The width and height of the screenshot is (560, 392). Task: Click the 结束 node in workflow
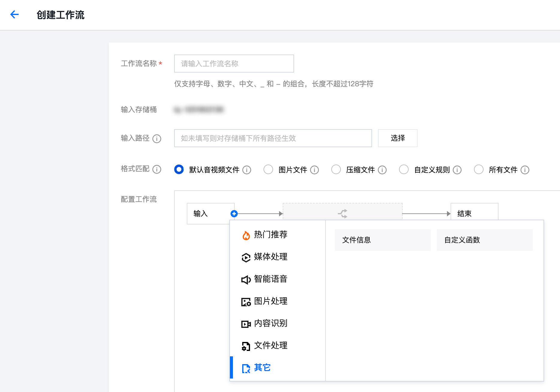click(474, 213)
